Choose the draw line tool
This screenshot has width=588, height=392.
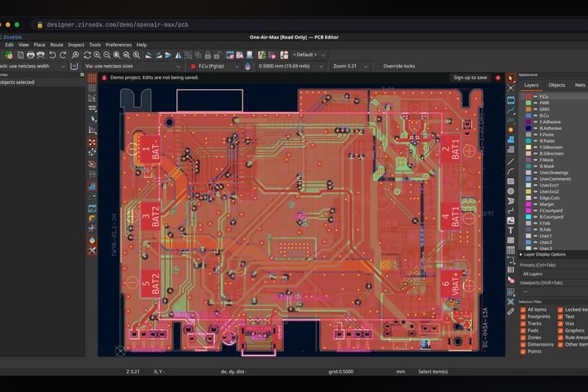(510, 162)
